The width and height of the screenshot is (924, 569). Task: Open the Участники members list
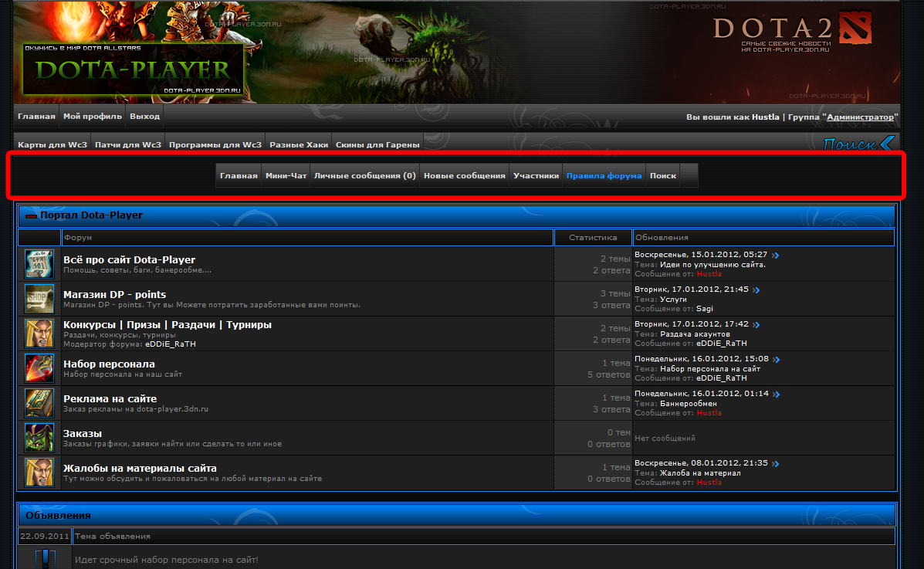click(536, 176)
